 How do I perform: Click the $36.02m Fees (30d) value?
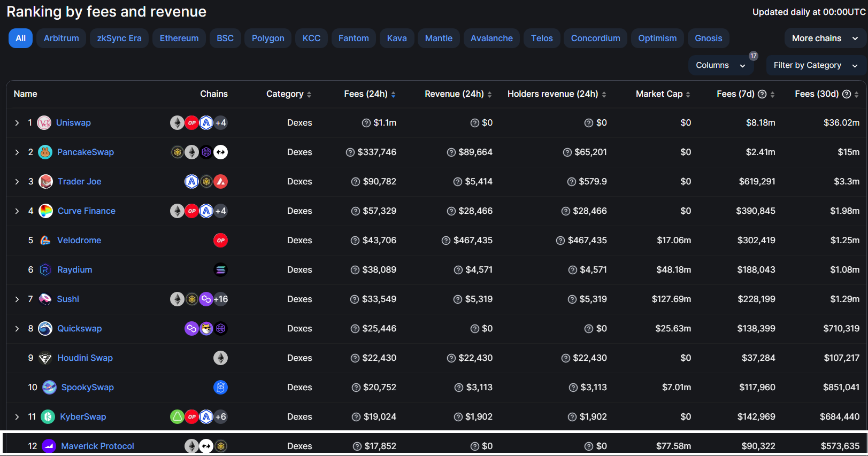click(x=841, y=123)
